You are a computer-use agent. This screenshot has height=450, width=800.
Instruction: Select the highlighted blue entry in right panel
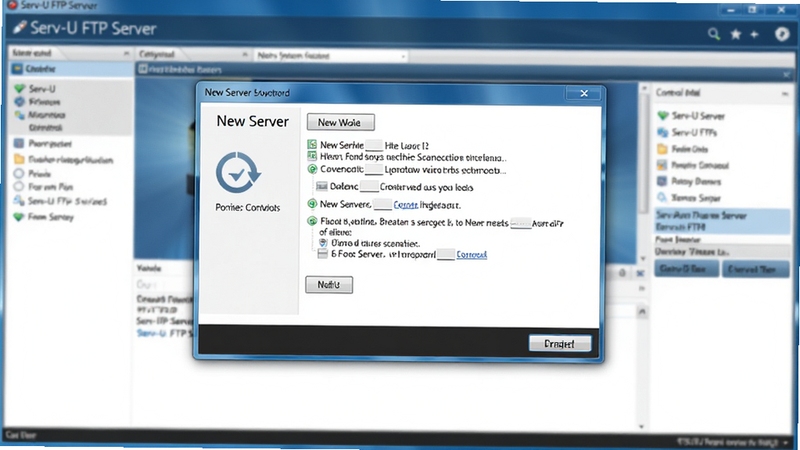tap(722, 221)
